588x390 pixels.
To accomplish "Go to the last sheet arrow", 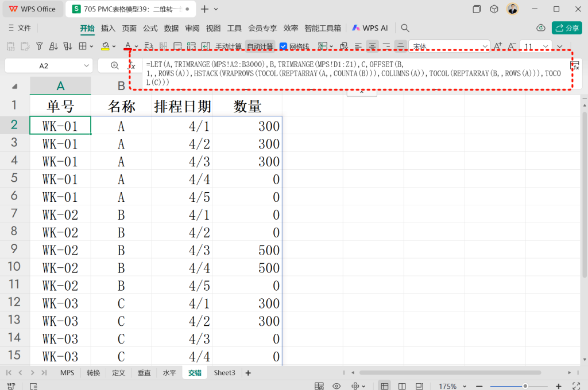I will 44,373.
